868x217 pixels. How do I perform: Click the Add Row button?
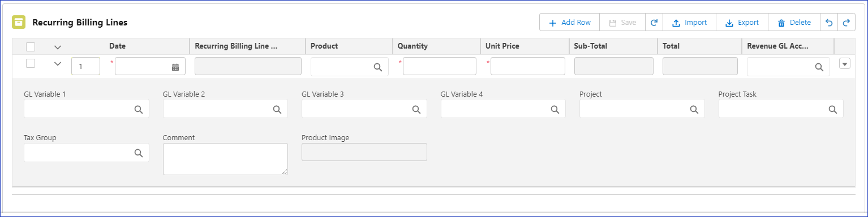[570, 23]
